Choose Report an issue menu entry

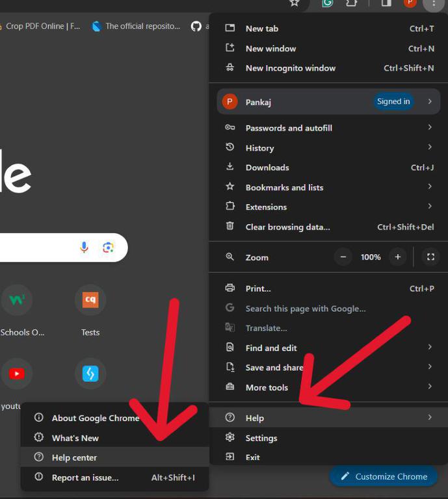115,478
